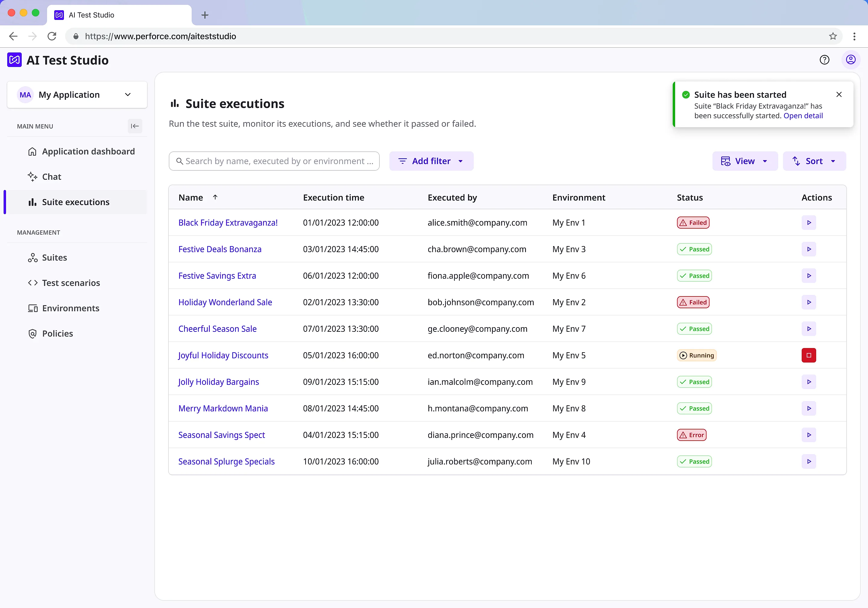Run the Festive Savings Extra suite
868x608 pixels.
pos(809,275)
